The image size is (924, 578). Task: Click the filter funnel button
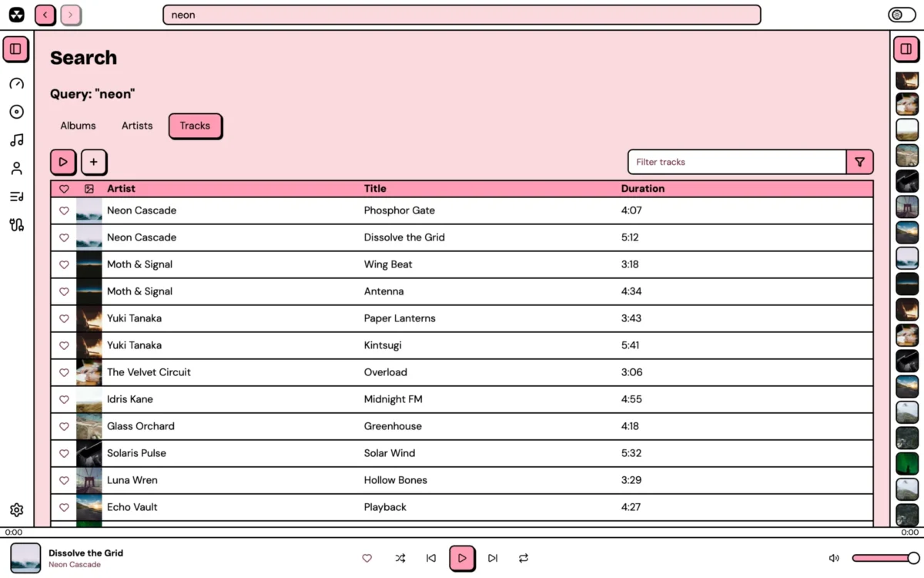860,162
